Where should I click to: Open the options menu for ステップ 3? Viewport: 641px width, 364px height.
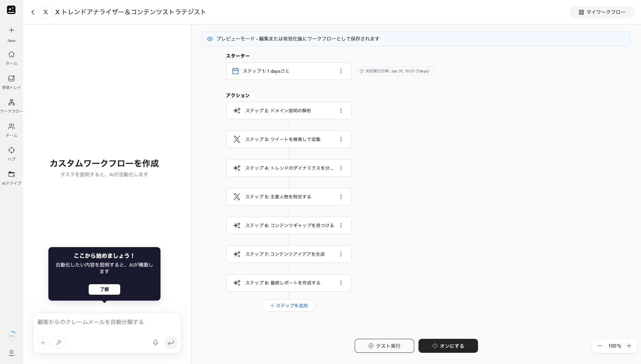[x=341, y=139]
